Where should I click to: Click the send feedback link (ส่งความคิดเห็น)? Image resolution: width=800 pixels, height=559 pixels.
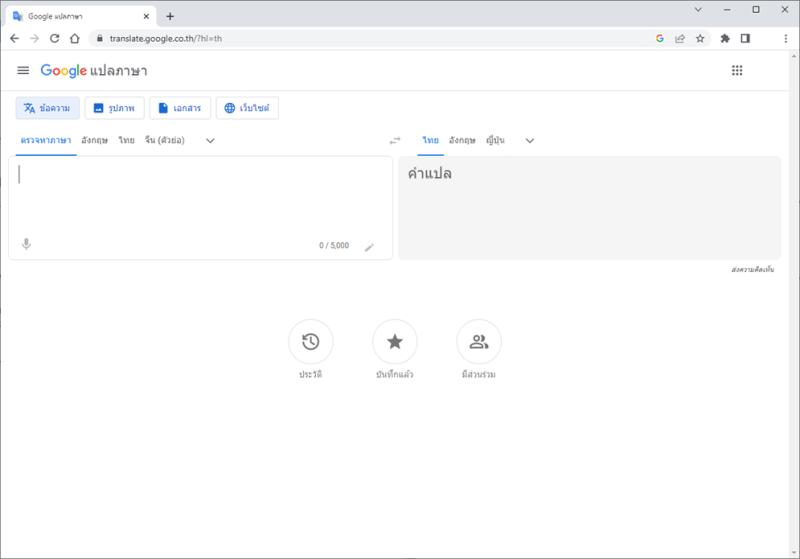[752, 270]
